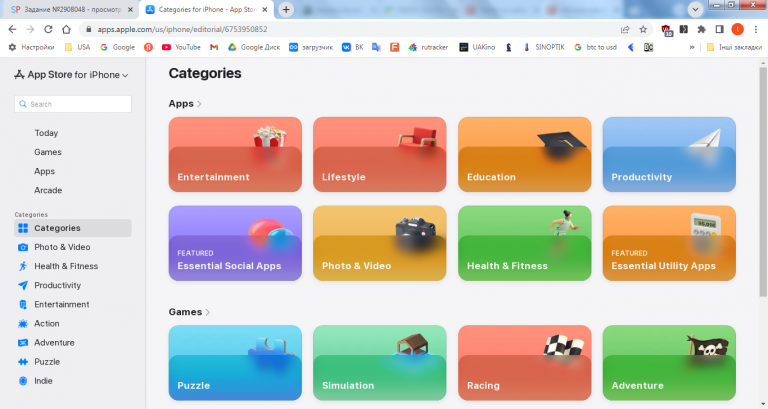Click the Action icon in sidebar
The height and width of the screenshot is (409, 768).
point(23,323)
